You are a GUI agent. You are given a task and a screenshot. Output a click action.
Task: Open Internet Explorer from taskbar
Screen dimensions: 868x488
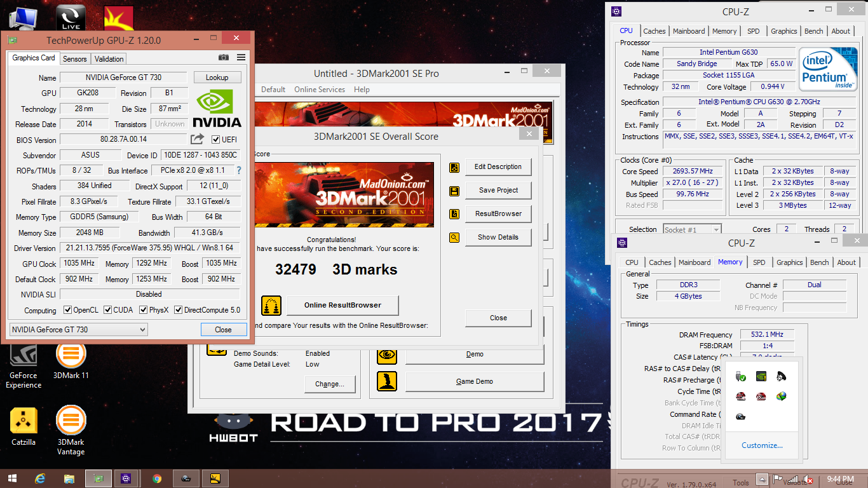41,478
